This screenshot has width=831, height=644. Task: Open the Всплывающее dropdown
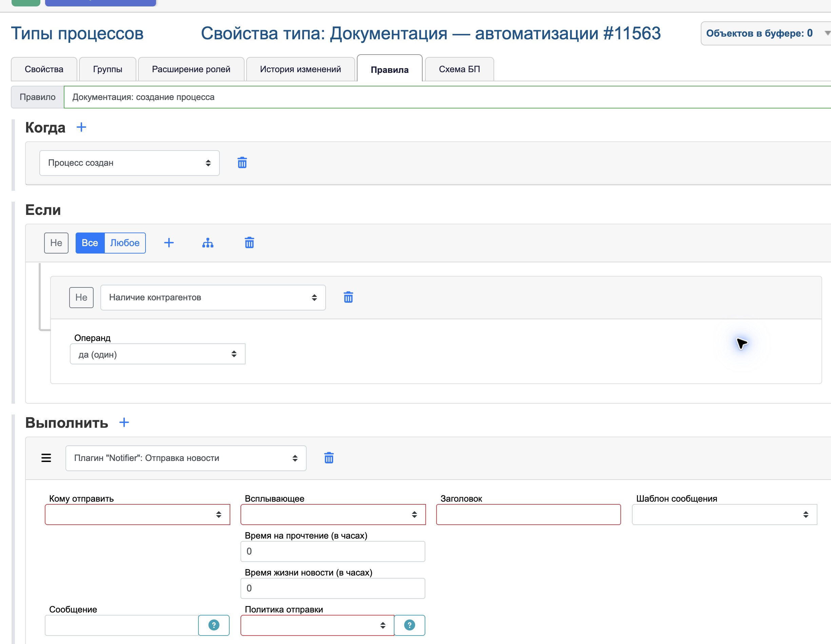[333, 515]
